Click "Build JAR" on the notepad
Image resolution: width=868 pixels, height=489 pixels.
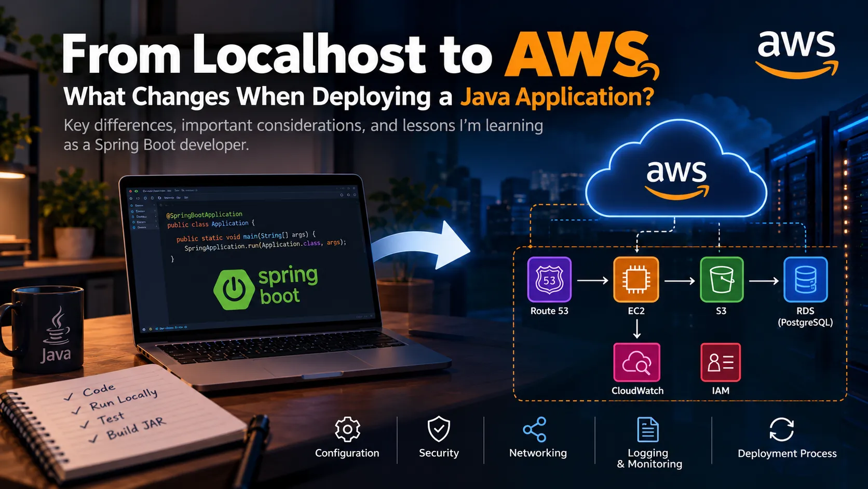click(136, 428)
